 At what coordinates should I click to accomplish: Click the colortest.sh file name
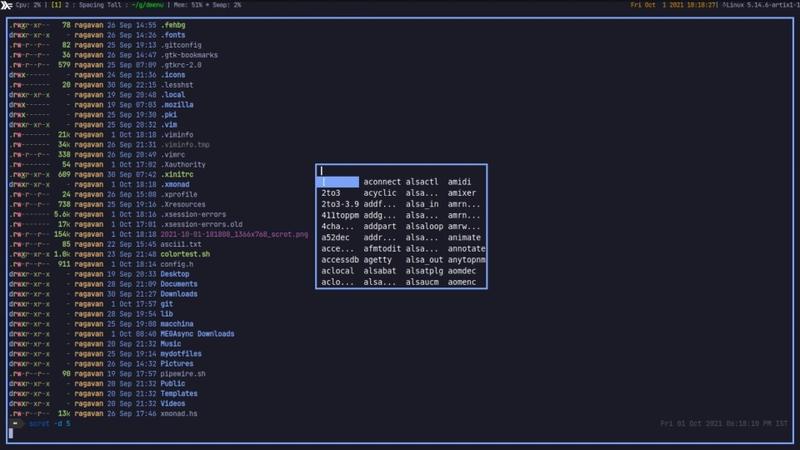pos(185,254)
